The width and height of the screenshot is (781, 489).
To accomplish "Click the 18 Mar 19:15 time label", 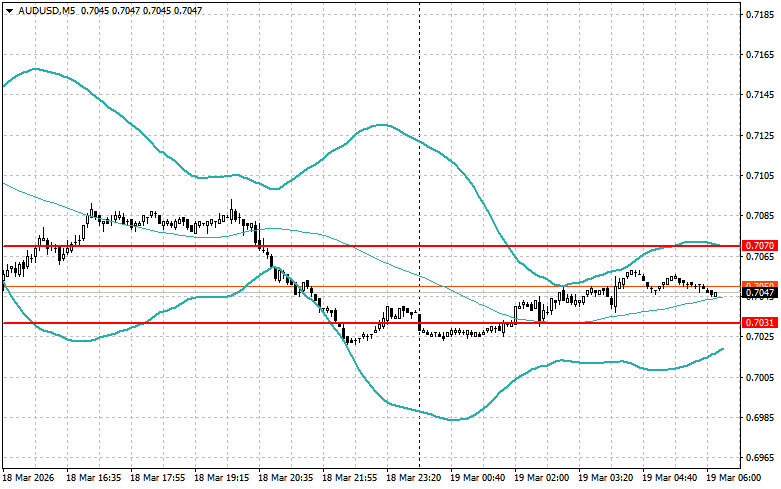I will click(x=222, y=478).
